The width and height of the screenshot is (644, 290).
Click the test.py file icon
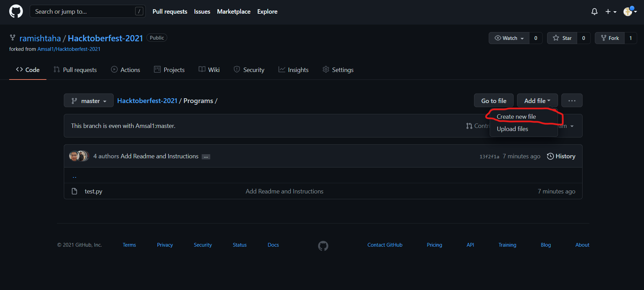(x=74, y=191)
